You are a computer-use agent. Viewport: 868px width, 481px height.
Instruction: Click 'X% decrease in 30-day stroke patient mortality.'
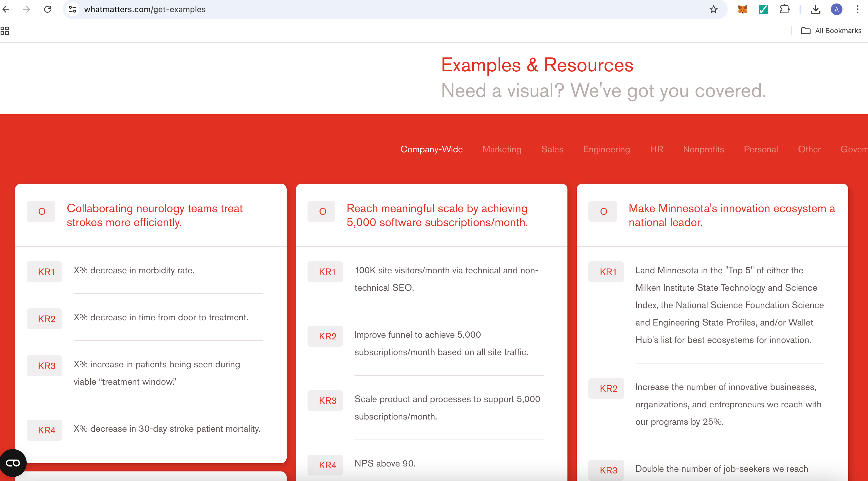(167, 429)
